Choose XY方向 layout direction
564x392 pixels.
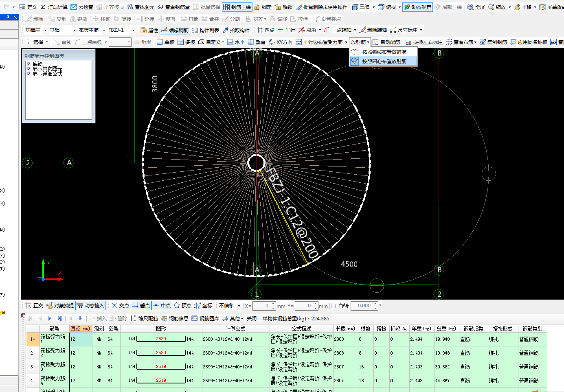click(281, 42)
